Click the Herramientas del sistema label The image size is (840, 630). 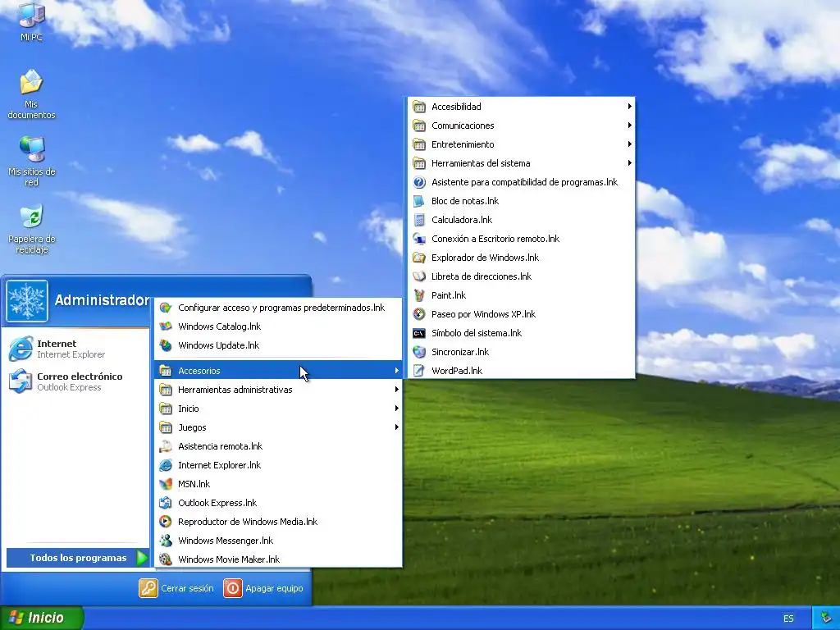coord(481,163)
